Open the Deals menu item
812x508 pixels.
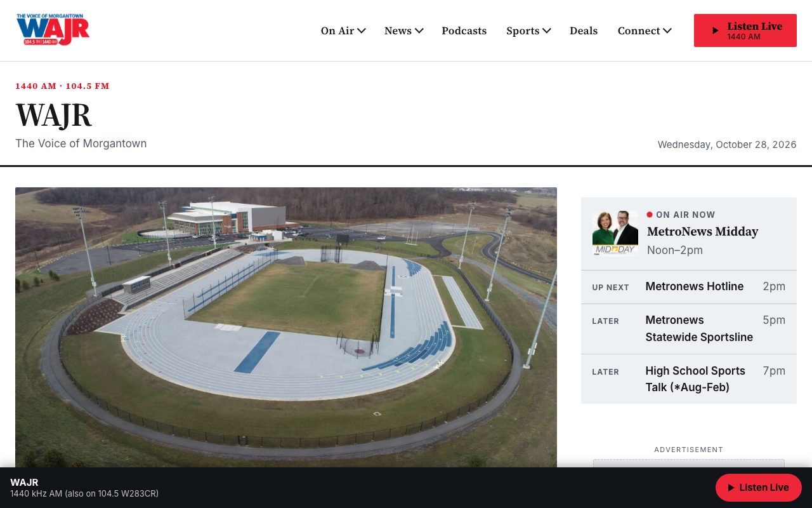click(x=584, y=30)
